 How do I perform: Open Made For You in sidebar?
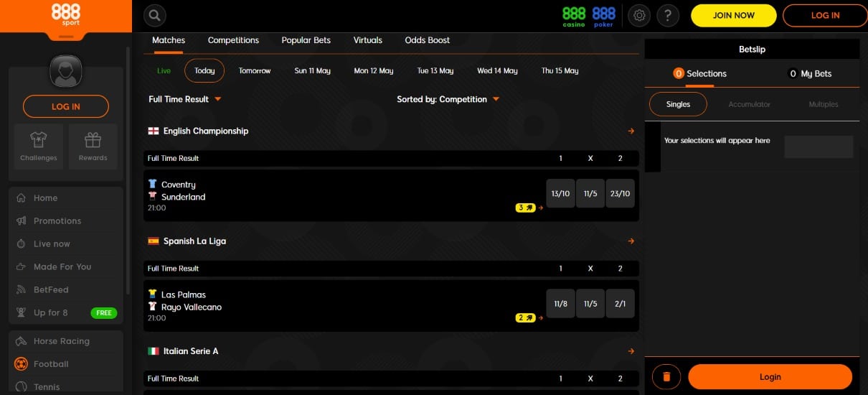pos(66,267)
